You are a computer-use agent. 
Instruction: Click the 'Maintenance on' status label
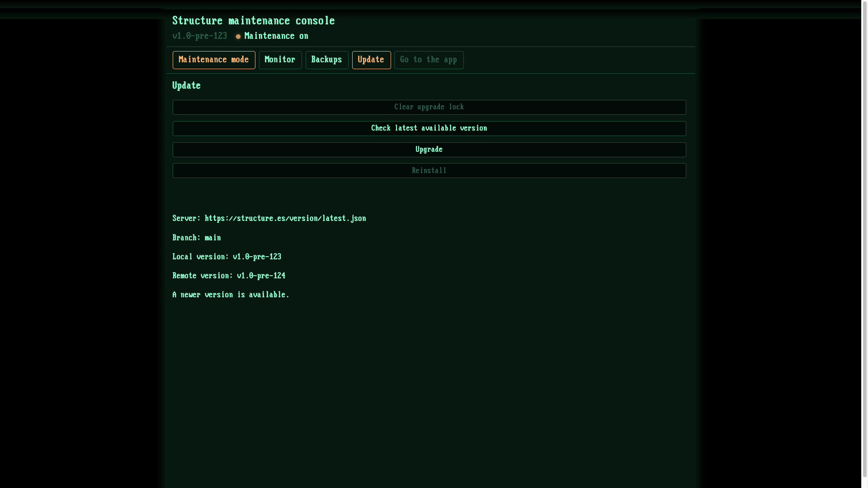(276, 36)
